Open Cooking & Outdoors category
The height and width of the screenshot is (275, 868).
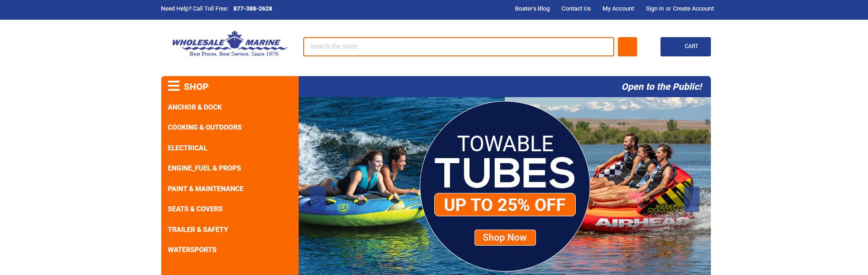(205, 127)
